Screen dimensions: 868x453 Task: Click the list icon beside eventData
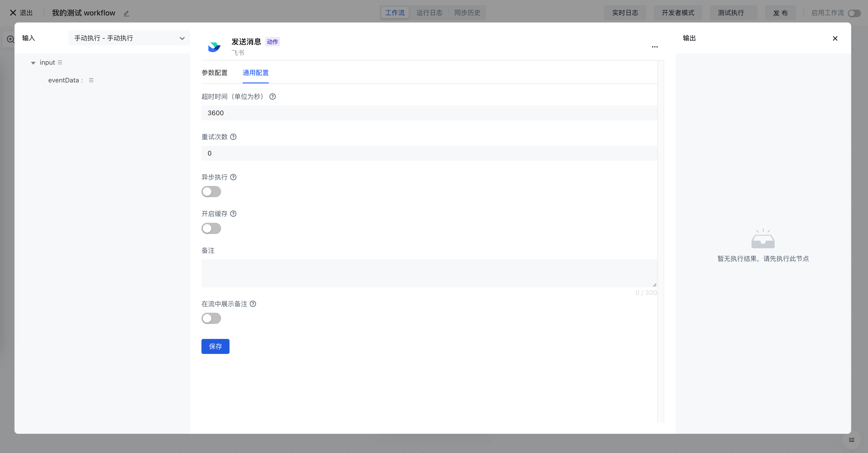pyautogui.click(x=91, y=80)
